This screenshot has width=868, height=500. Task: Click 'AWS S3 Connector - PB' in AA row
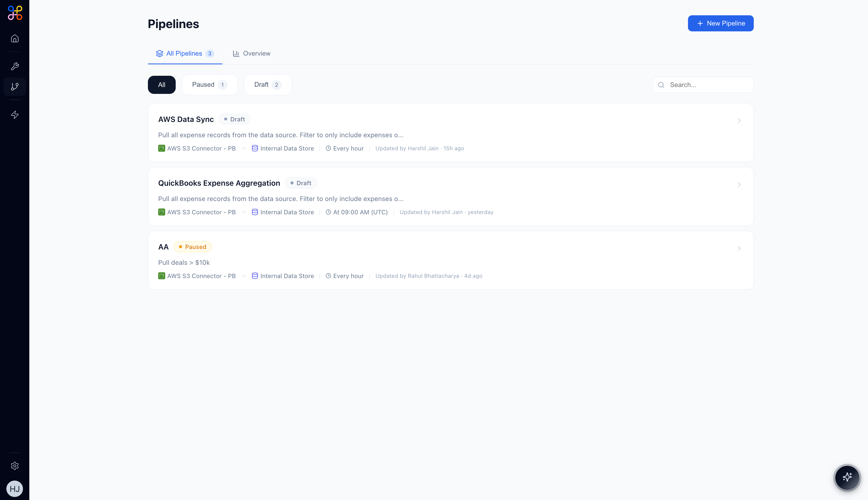[x=201, y=276]
